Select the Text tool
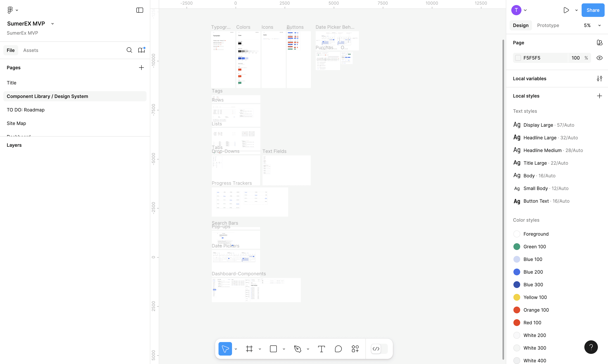The width and height of the screenshot is (608, 364). (x=321, y=349)
